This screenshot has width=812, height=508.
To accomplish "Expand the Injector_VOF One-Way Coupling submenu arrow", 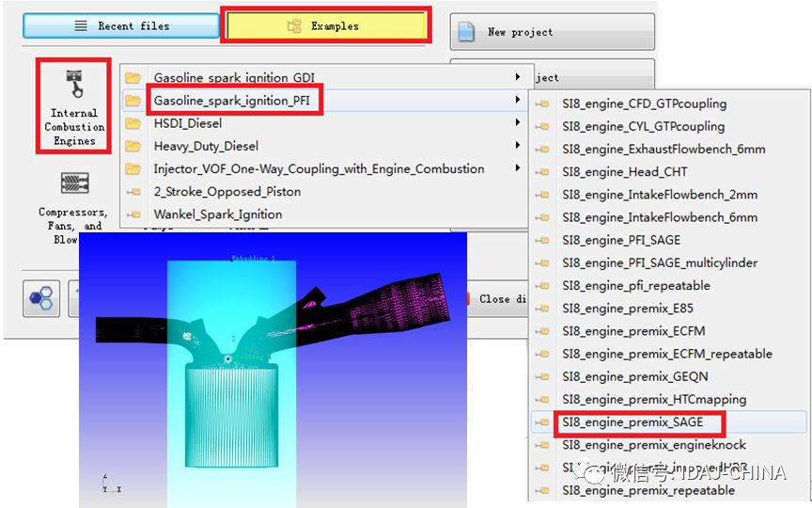I will click(517, 169).
